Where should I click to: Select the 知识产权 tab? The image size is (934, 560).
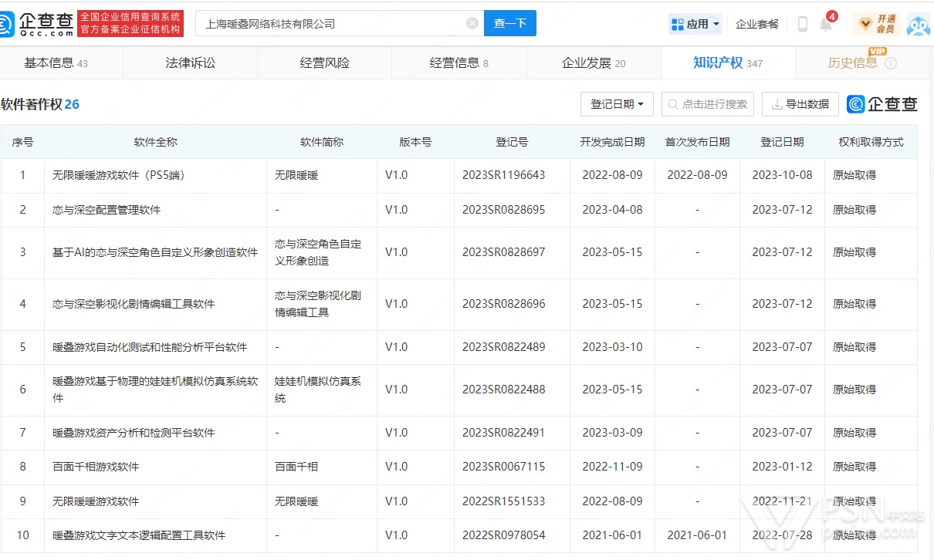coord(728,63)
